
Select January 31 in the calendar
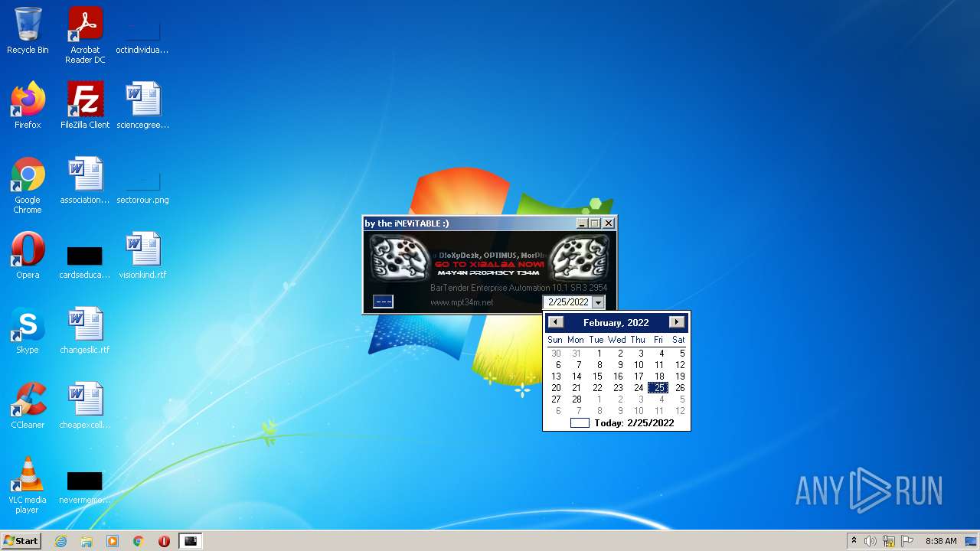[577, 354]
